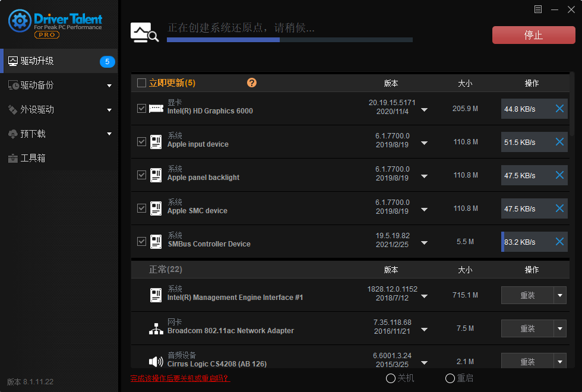Cancel Intel HD Graphics 6000 download

(x=559, y=108)
